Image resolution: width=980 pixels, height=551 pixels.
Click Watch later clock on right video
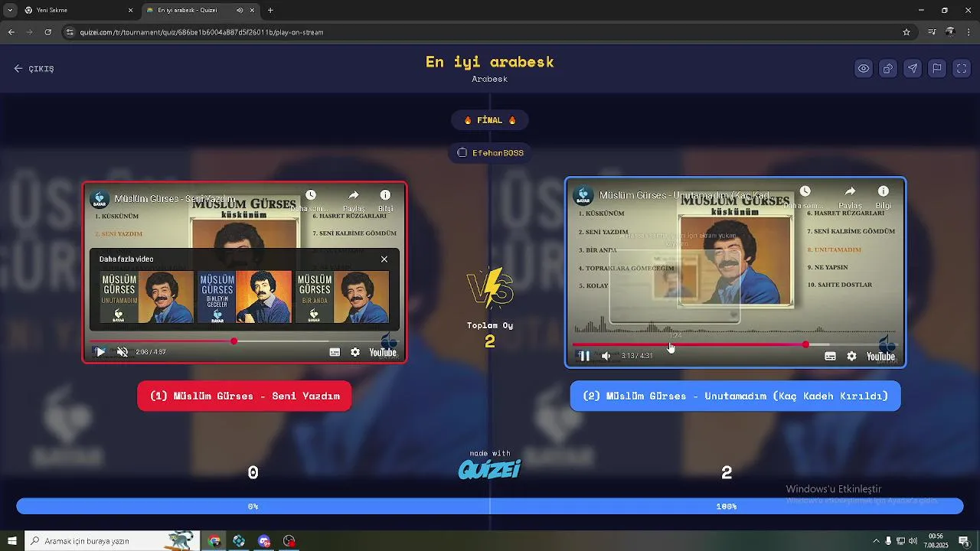point(805,191)
